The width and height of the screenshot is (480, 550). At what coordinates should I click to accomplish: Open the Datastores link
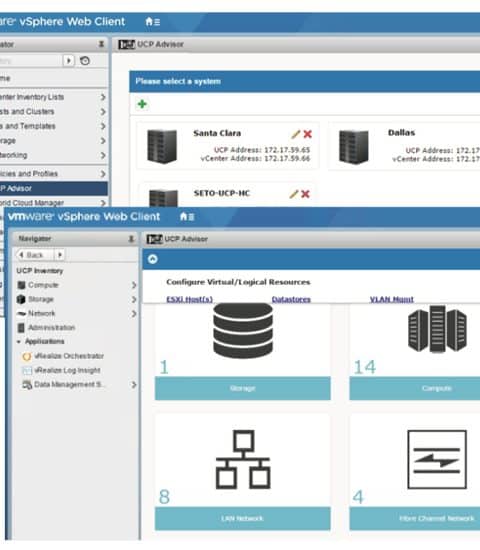[x=291, y=299]
